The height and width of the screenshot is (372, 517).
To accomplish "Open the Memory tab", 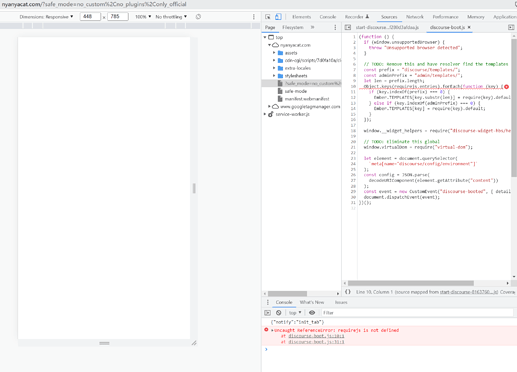I will (476, 17).
